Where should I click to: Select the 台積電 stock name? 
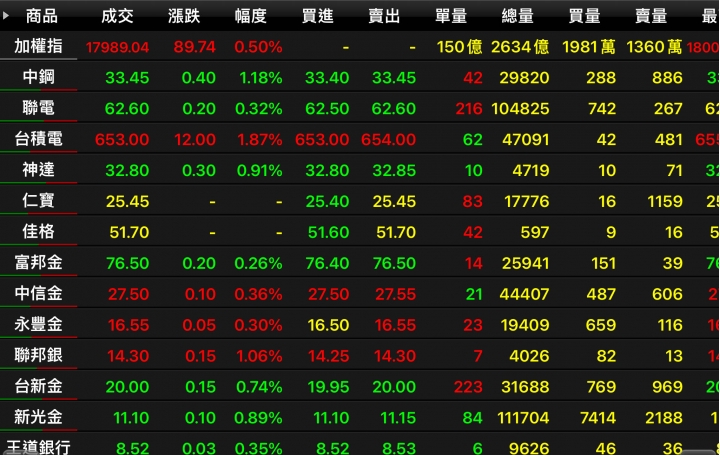point(39,139)
